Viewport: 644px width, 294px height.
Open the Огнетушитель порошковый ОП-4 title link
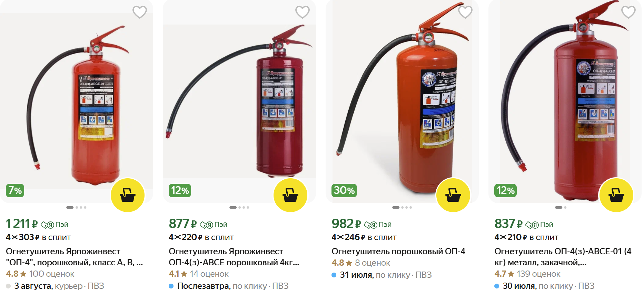pyautogui.click(x=398, y=251)
